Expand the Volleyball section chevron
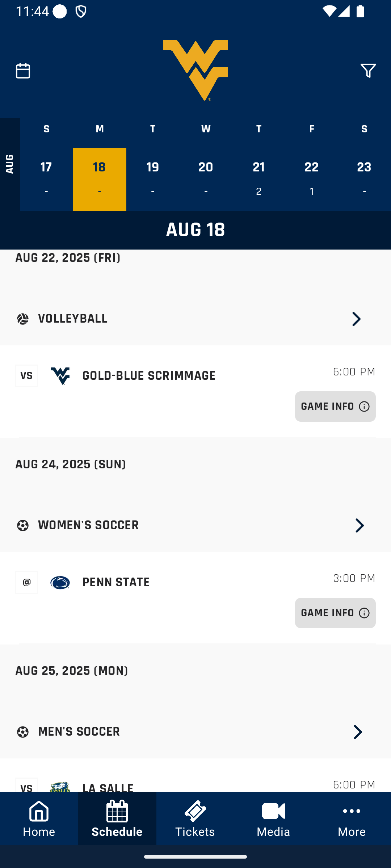 (357, 319)
